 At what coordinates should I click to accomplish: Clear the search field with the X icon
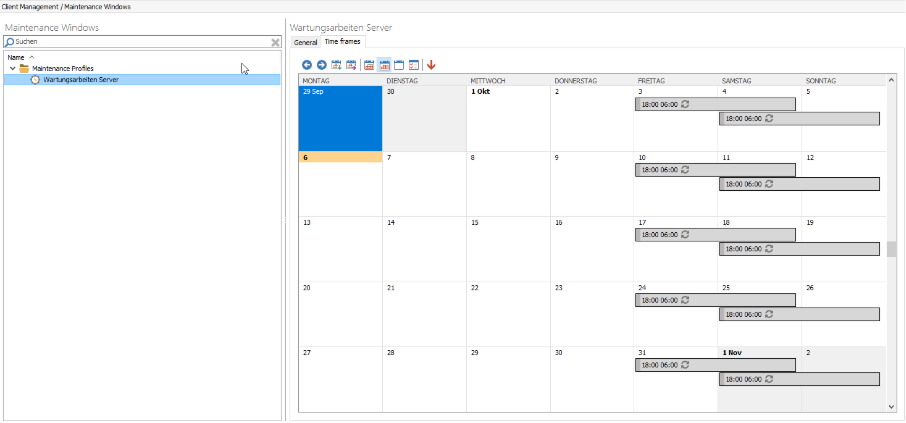pyautogui.click(x=275, y=43)
